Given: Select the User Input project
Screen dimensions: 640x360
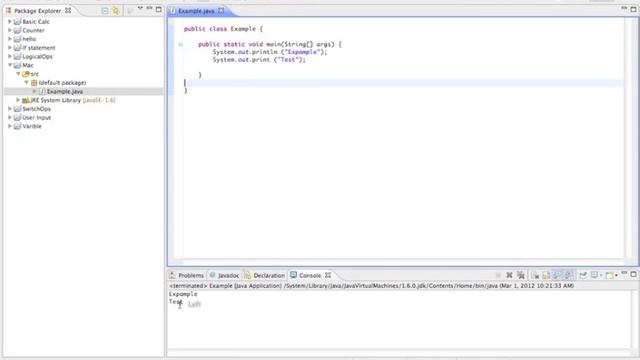Looking at the screenshot, I should point(36,118).
